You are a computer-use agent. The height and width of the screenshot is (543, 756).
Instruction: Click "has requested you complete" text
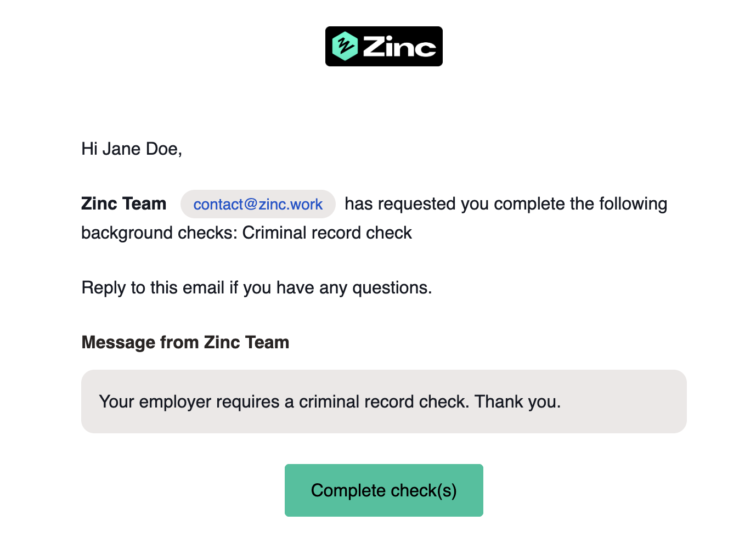454,204
